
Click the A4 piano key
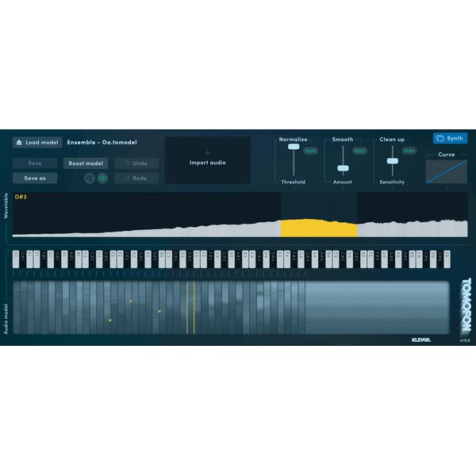click(315, 259)
